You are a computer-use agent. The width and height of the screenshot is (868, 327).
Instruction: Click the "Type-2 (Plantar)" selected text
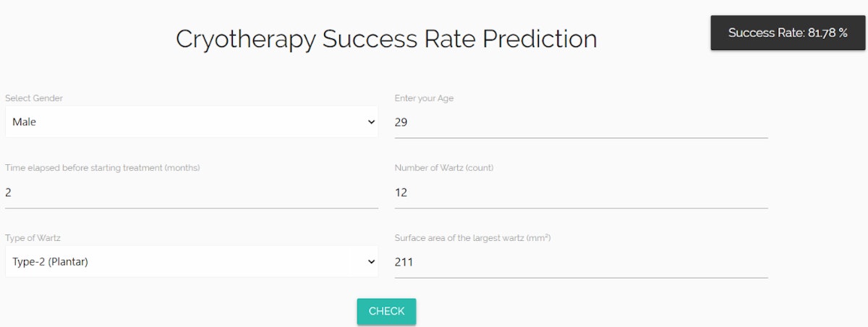[50, 262]
